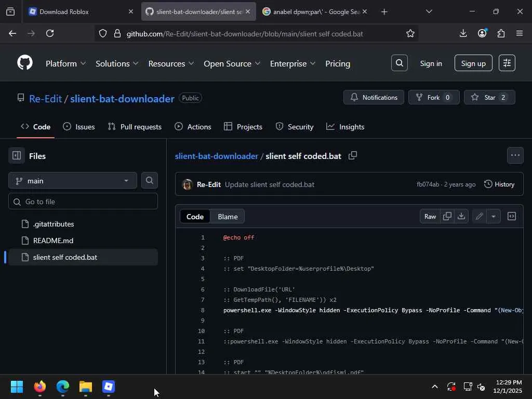Open the Windows Start menu
Viewport: 532px width, 399px height.
(x=17, y=387)
